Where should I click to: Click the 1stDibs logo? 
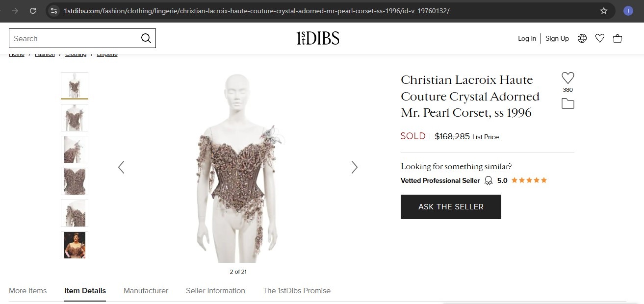[318, 38]
